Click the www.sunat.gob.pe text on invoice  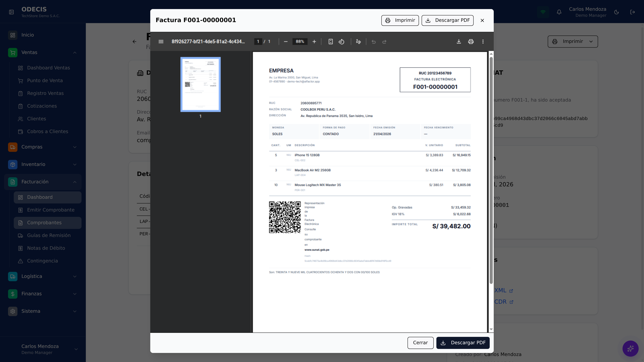tap(317, 250)
